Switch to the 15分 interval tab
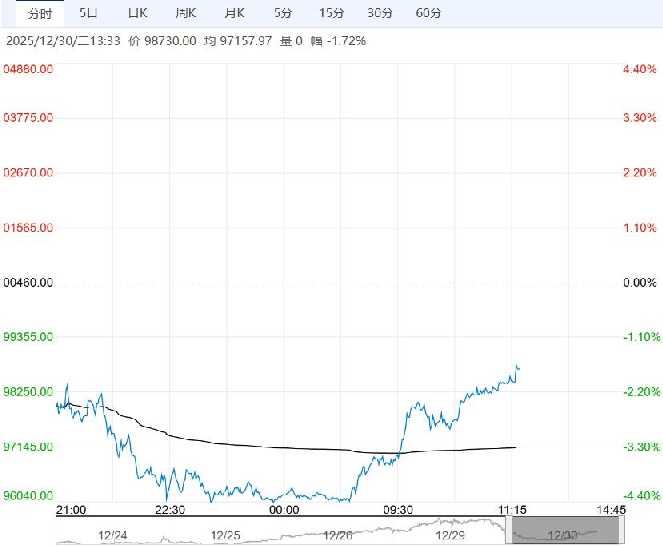Viewport: 663px width, 546px height. [x=331, y=13]
